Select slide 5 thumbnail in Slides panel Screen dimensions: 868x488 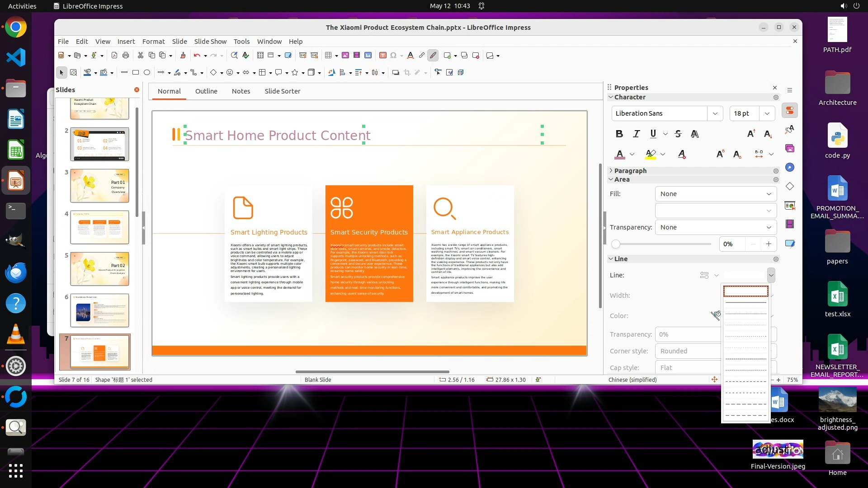point(99,269)
